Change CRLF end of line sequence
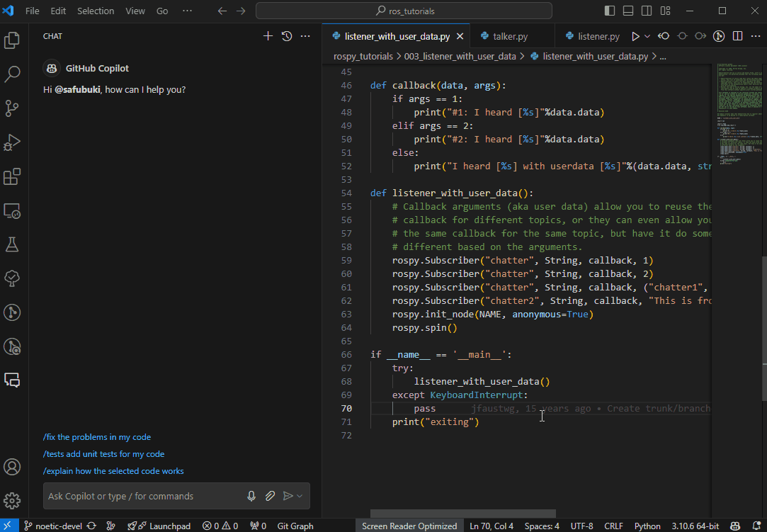The image size is (767, 532). coord(613,526)
